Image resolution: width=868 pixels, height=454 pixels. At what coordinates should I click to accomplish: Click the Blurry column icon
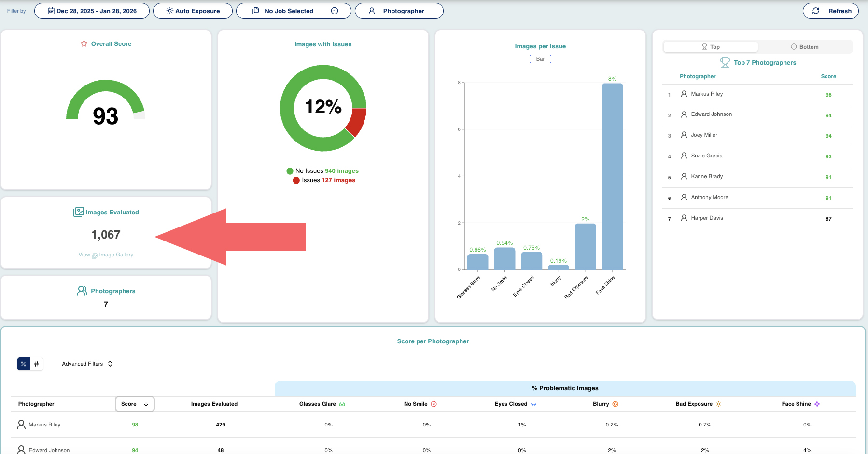615,404
